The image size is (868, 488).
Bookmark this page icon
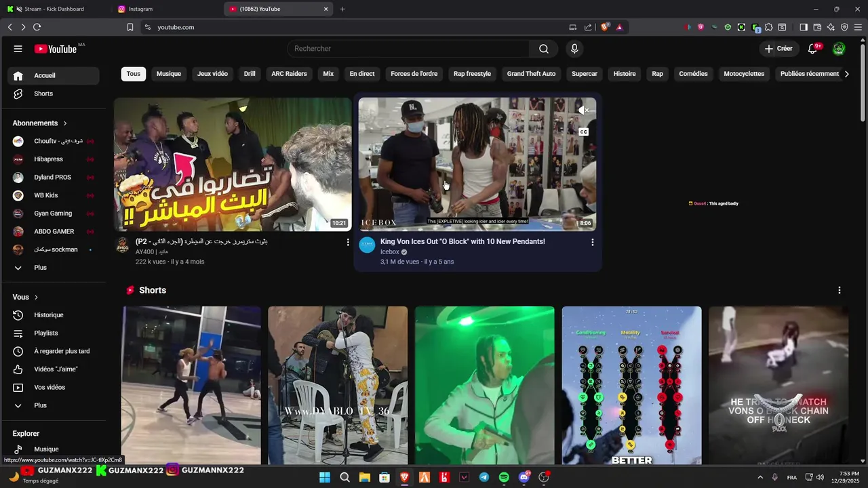point(130,27)
